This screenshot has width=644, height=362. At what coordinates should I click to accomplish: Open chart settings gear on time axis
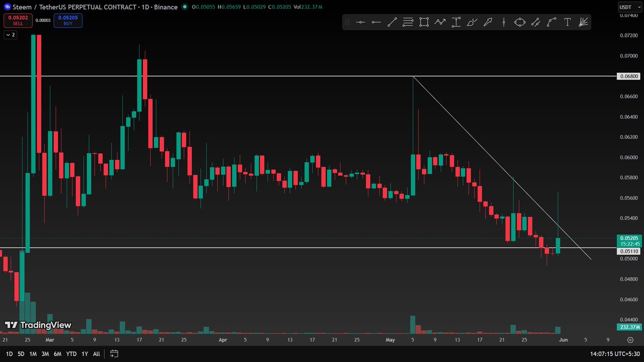pyautogui.click(x=630, y=339)
